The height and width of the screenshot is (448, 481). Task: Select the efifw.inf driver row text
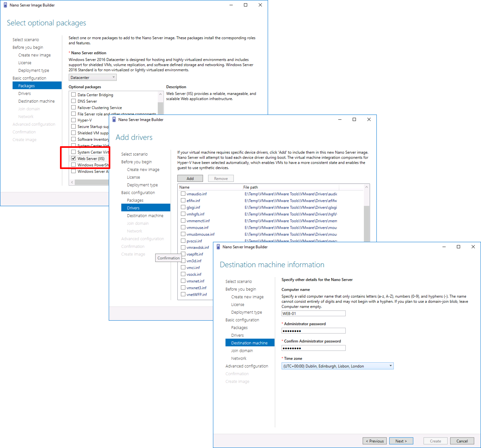coord(193,200)
